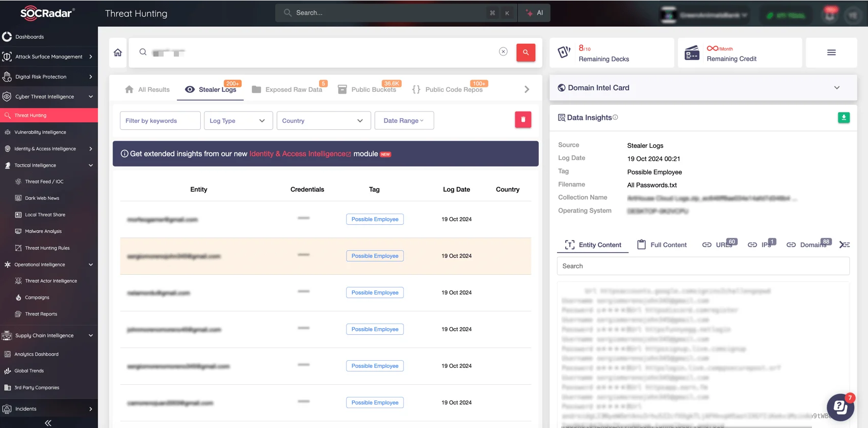Open chat support bubble
Image resolution: width=868 pixels, height=428 pixels.
[840, 407]
